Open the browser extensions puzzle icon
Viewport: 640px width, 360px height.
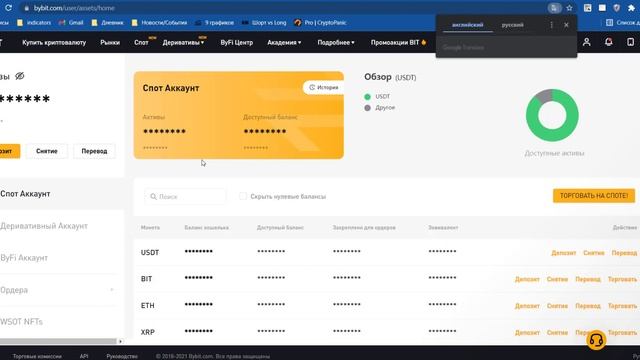pyautogui.click(x=631, y=8)
